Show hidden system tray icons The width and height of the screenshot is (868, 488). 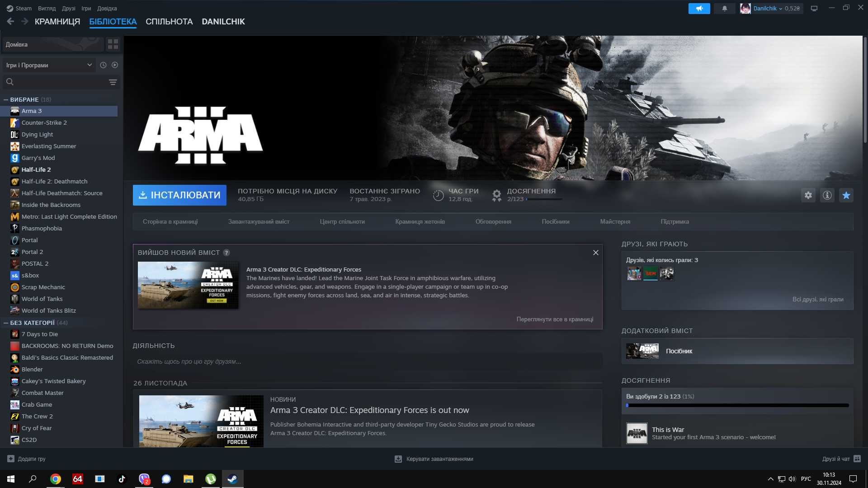(x=770, y=479)
